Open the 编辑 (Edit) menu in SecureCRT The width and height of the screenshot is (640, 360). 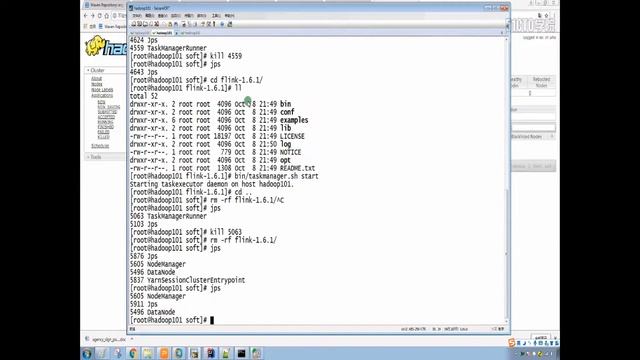coord(149,16)
